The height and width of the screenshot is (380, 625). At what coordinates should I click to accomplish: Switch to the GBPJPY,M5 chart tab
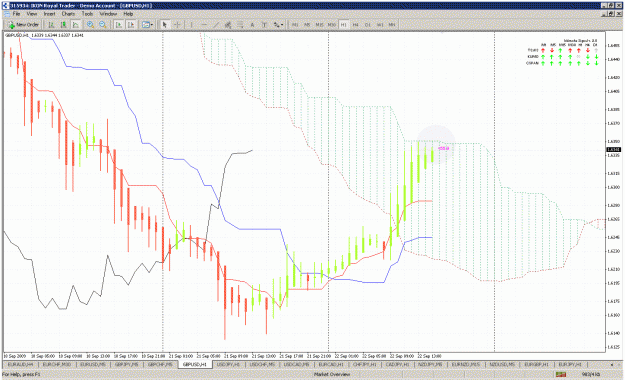[x=127, y=364]
